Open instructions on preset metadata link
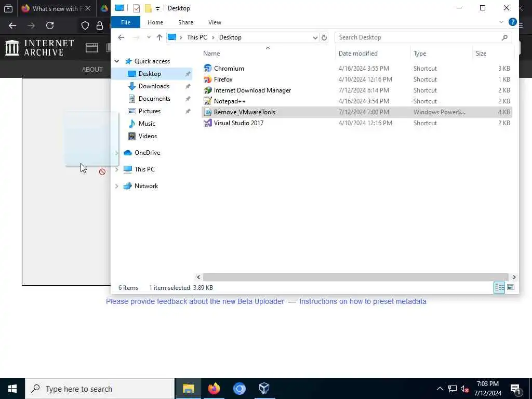The width and height of the screenshot is (532, 399). [x=363, y=301]
